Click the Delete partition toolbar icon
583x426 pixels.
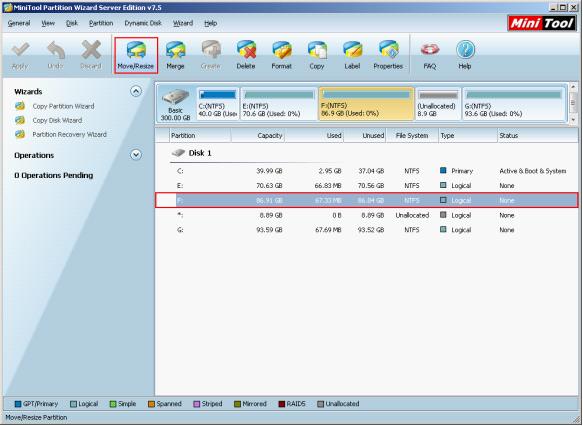click(246, 50)
